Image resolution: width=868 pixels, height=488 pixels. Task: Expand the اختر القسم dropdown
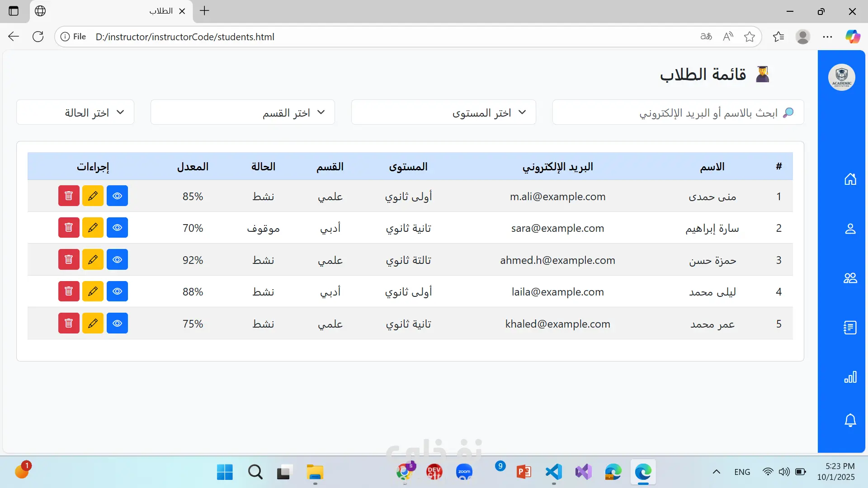click(242, 112)
